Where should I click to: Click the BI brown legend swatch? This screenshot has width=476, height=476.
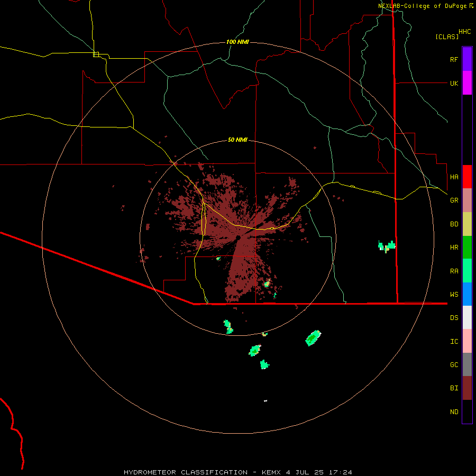tap(467, 388)
